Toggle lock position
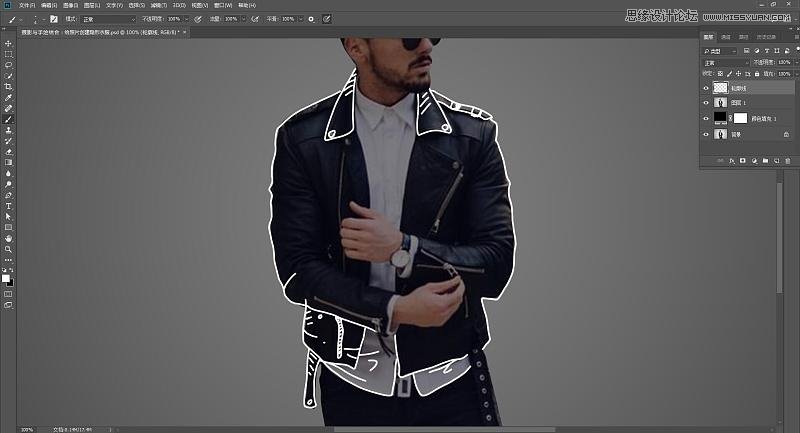Image resolution: width=800 pixels, height=433 pixels. coord(738,74)
